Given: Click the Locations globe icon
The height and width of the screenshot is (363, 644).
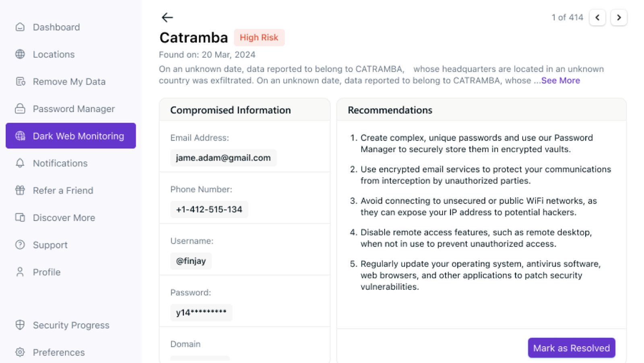Looking at the screenshot, I should [20, 54].
